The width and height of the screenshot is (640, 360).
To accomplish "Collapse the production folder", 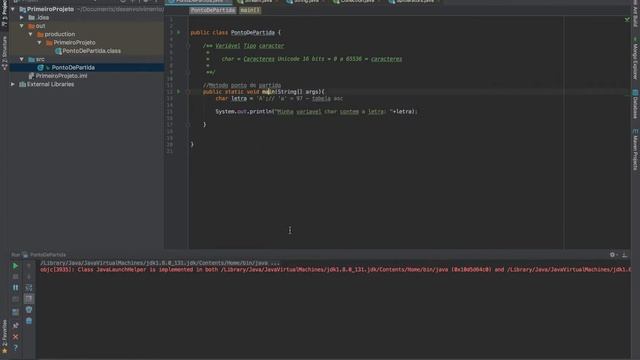I will pyautogui.click(x=31, y=34).
